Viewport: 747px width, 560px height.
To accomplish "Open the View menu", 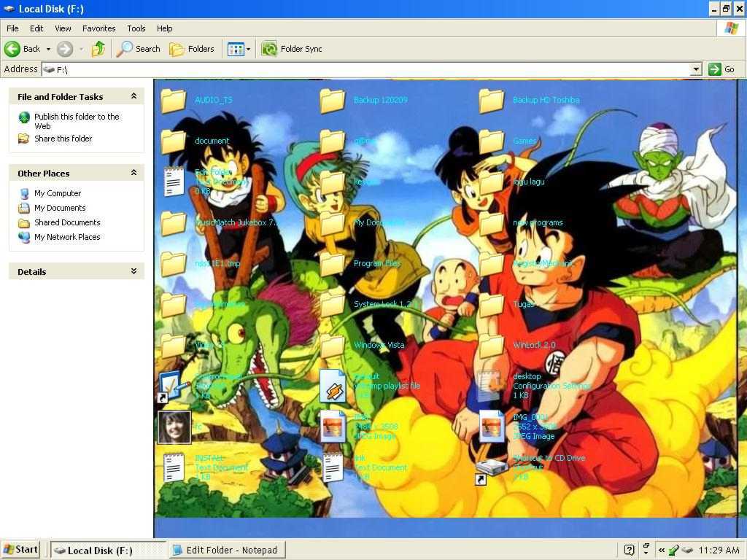I will 63,28.
